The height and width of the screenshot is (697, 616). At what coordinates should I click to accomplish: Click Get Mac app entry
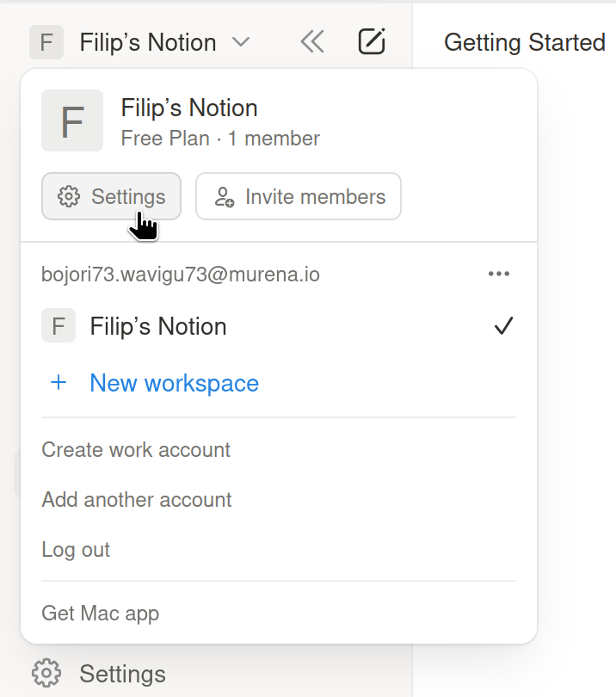tap(101, 614)
